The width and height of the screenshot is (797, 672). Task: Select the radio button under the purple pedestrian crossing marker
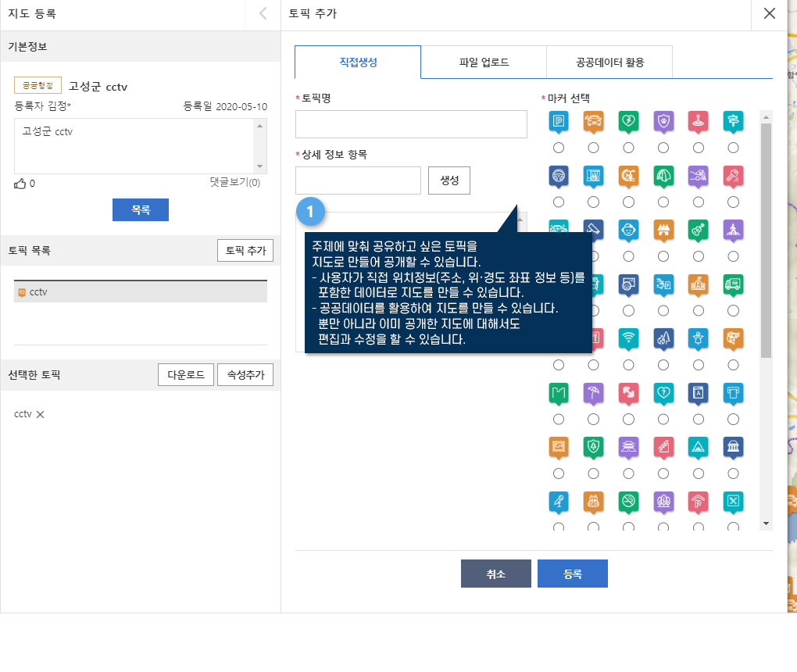click(733, 256)
